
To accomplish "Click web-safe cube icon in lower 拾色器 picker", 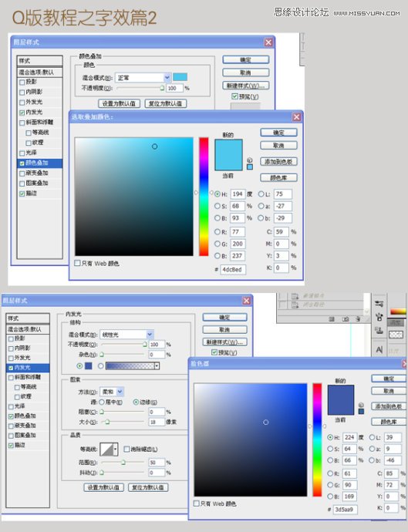I will (361, 405).
